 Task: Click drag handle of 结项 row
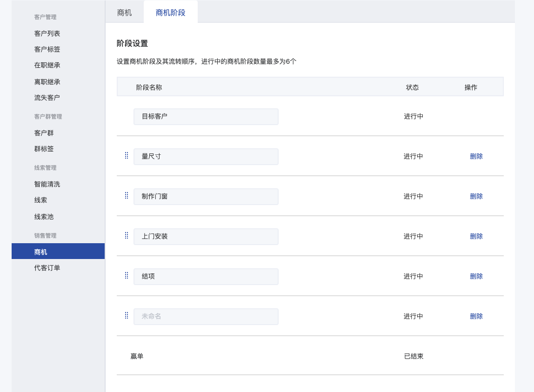pyautogui.click(x=127, y=276)
